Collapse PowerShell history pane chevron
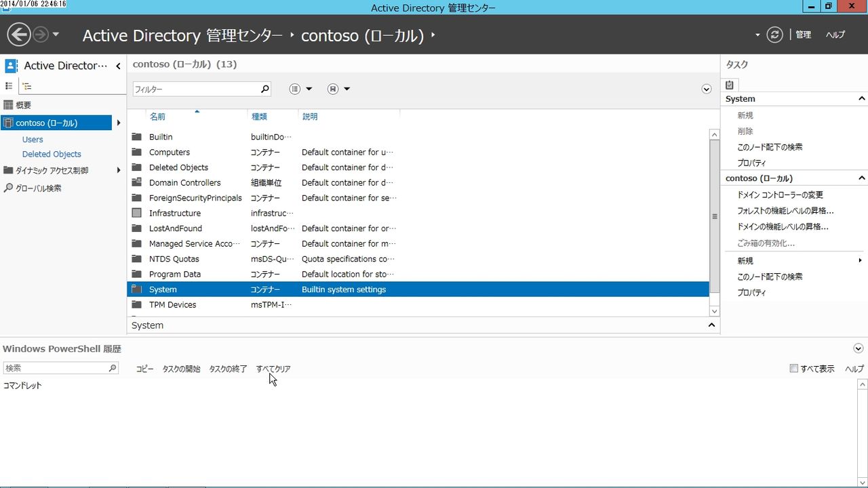 [x=859, y=348]
